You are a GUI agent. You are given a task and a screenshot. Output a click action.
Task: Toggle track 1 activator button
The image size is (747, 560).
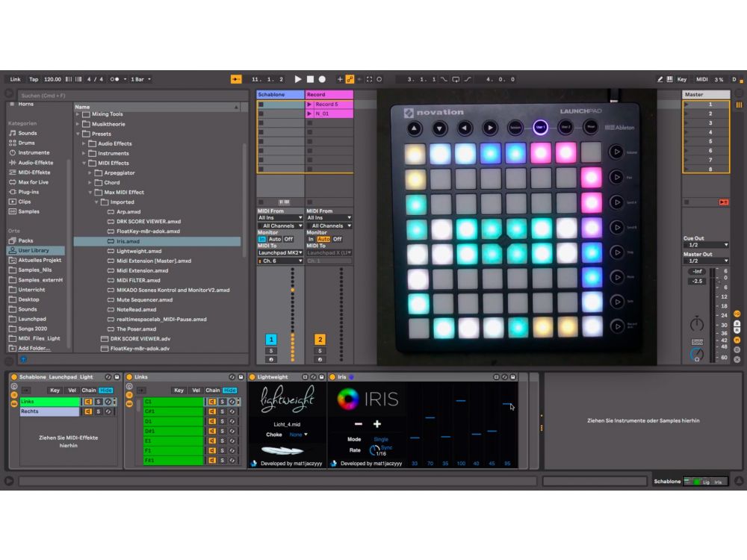pyautogui.click(x=271, y=339)
